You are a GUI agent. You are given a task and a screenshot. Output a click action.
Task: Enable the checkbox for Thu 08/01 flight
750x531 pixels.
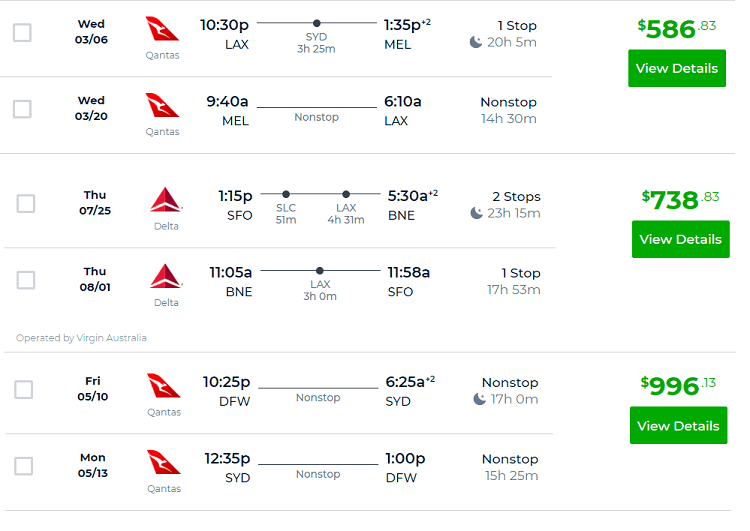pos(26,280)
